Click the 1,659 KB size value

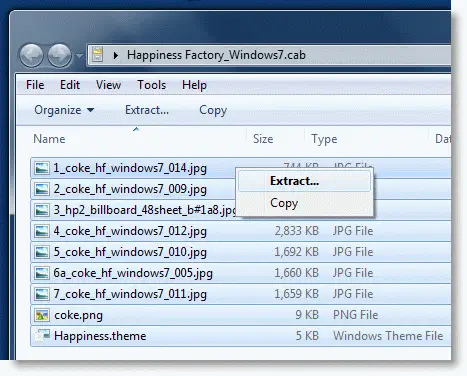point(297,294)
